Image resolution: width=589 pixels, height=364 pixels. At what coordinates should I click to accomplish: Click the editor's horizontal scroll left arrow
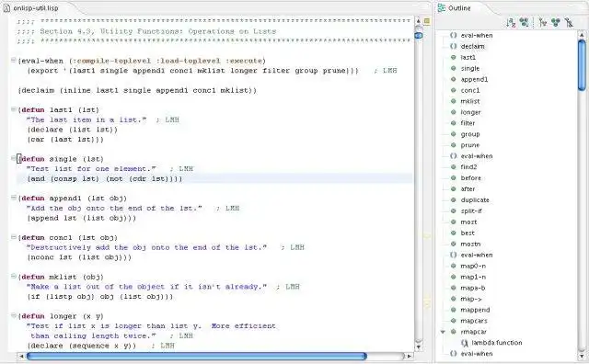[x=21, y=356]
